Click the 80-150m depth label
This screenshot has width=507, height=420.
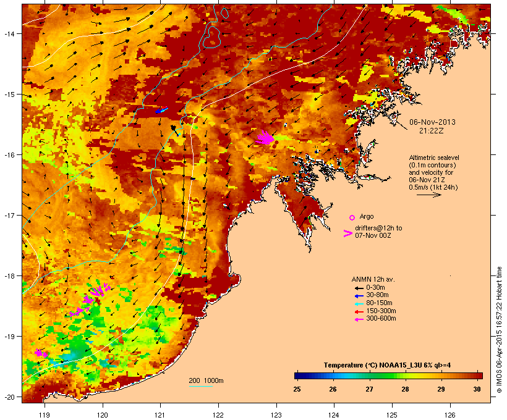[379, 303]
